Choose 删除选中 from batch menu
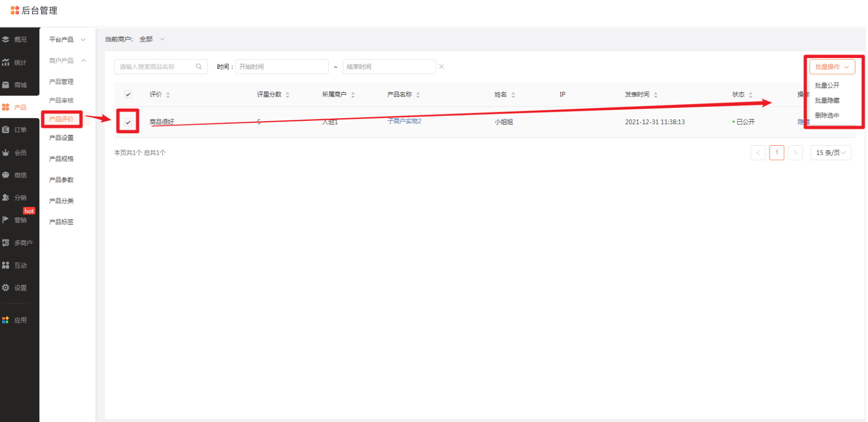Viewport: 868px width, 422px height. 827,116
